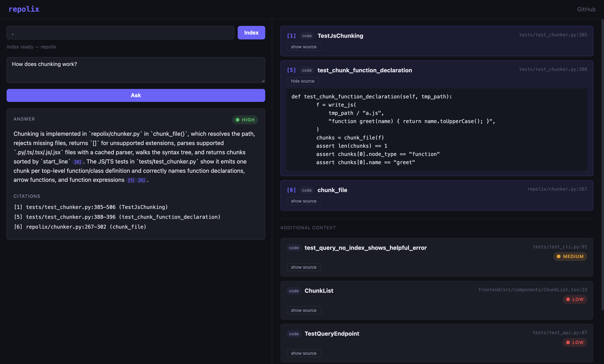The image size is (604, 364).
Task: Click the repolix logo
Action: [x=24, y=9]
